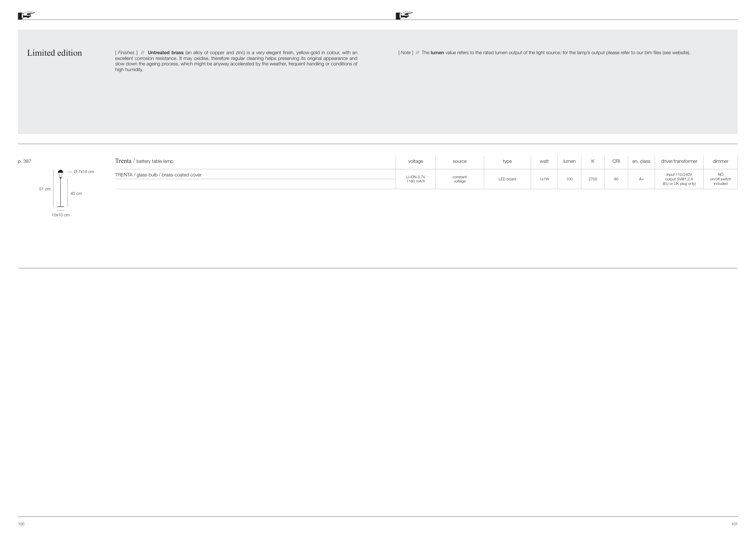Click the Trenta battery table lamp title
Screen dimensions: 756x535
[144, 161]
